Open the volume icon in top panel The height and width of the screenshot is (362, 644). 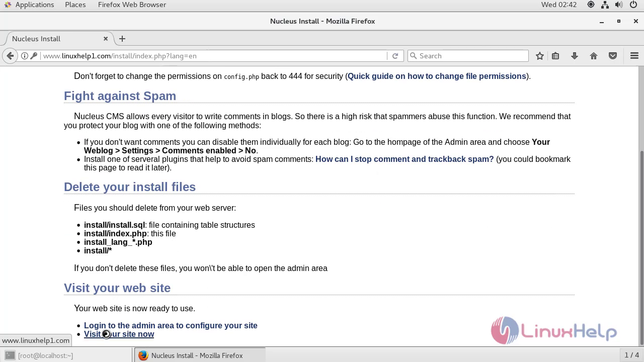point(619,5)
